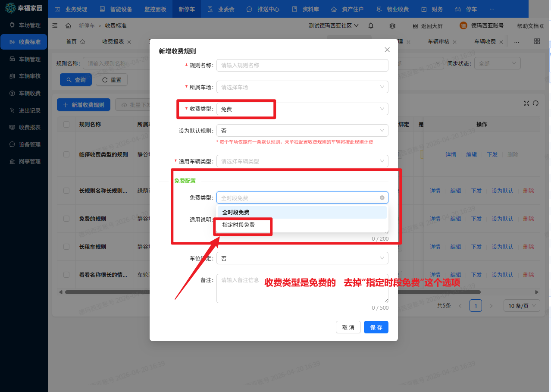Open settings gear icon in header
The image size is (551, 392).
[x=392, y=26]
